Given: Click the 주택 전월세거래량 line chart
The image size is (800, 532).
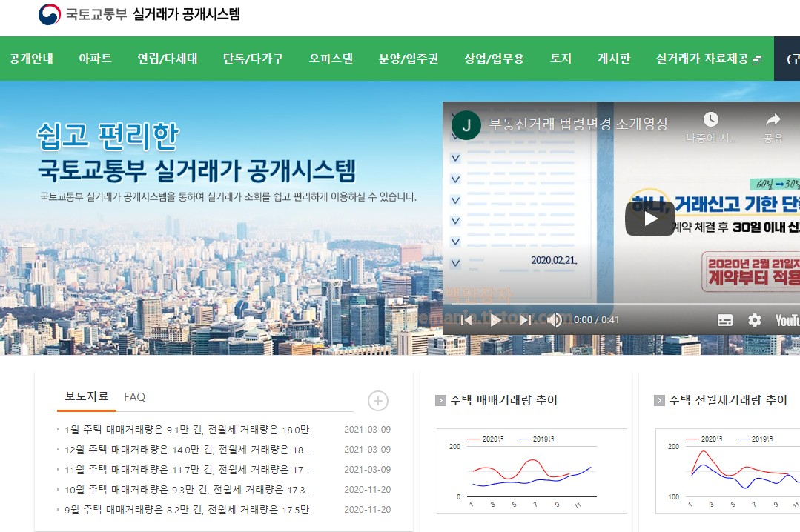Looking at the screenshot, I should (x=727, y=471).
